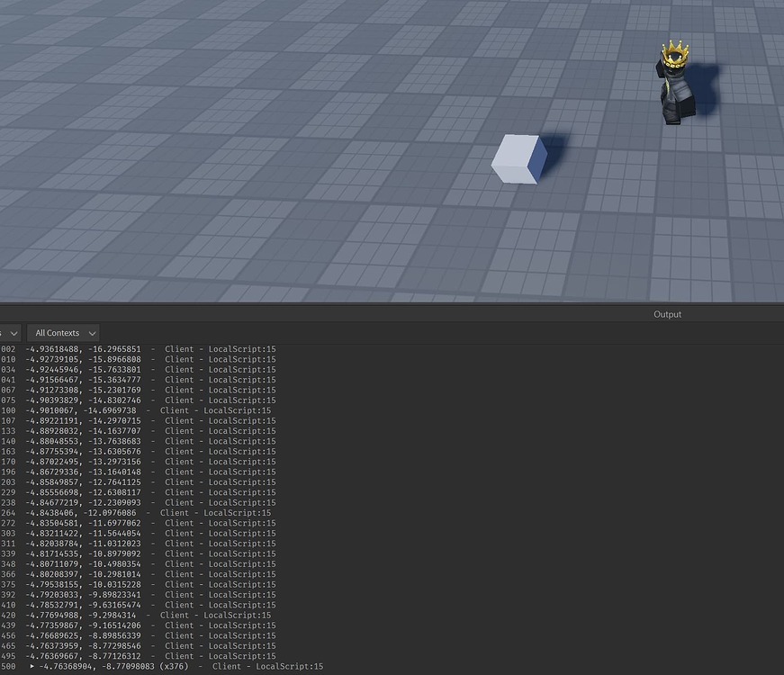Click line number 500 in the Output
Screen dimensions: 784x675
click(x=11, y=666)
